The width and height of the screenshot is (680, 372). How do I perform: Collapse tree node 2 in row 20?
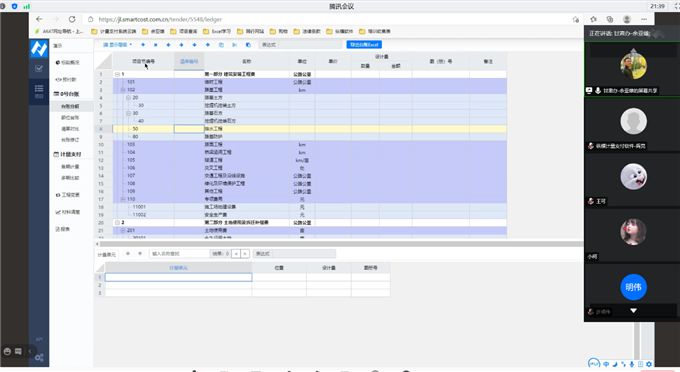[117, 222]
